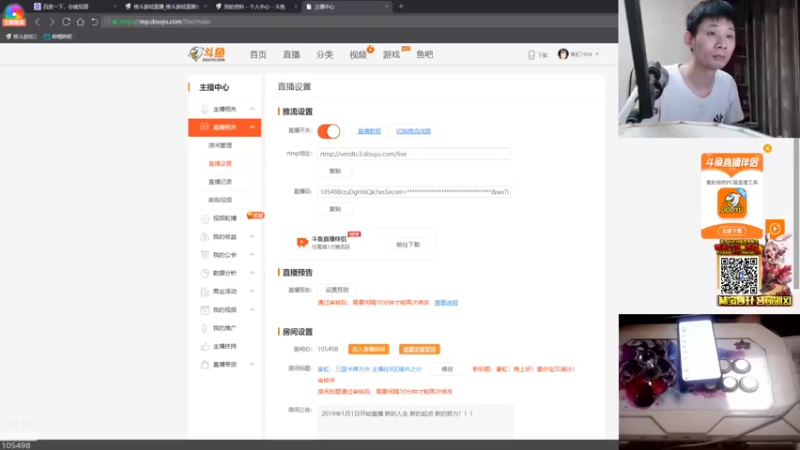Switch to the 我的资料 - 个人中心 tab

pos(256,7)
